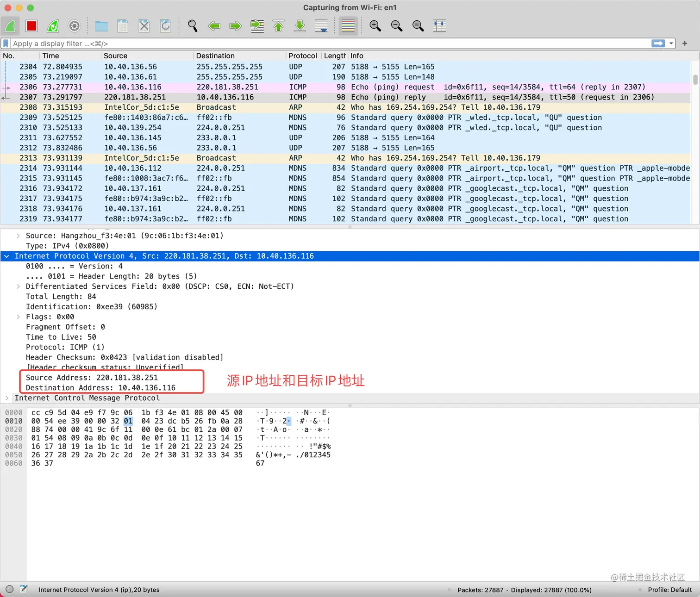Reload the capture file icon
Screen dimensions: 700x597
(166, 26)
